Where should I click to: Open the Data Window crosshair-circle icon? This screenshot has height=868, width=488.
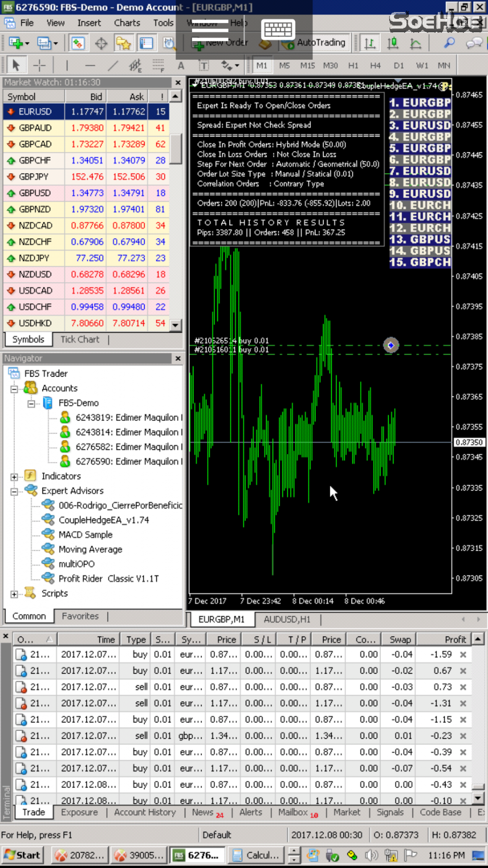click(101, 43)
